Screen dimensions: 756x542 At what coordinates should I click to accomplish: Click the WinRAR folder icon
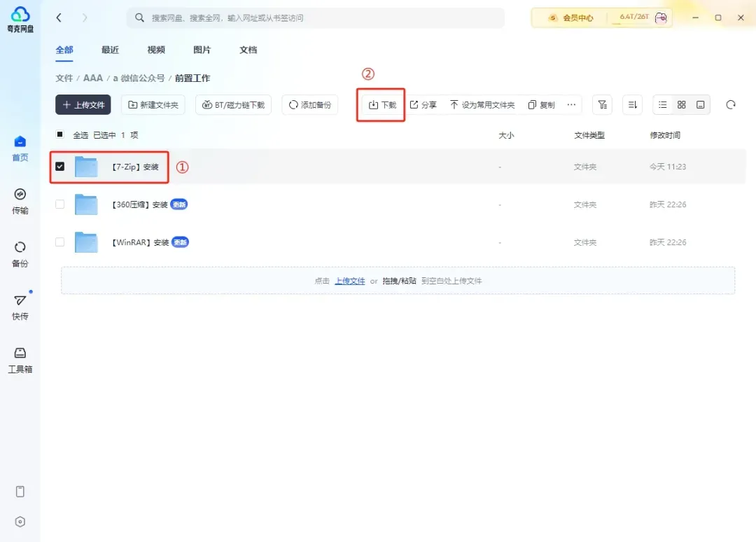[86, 242]
